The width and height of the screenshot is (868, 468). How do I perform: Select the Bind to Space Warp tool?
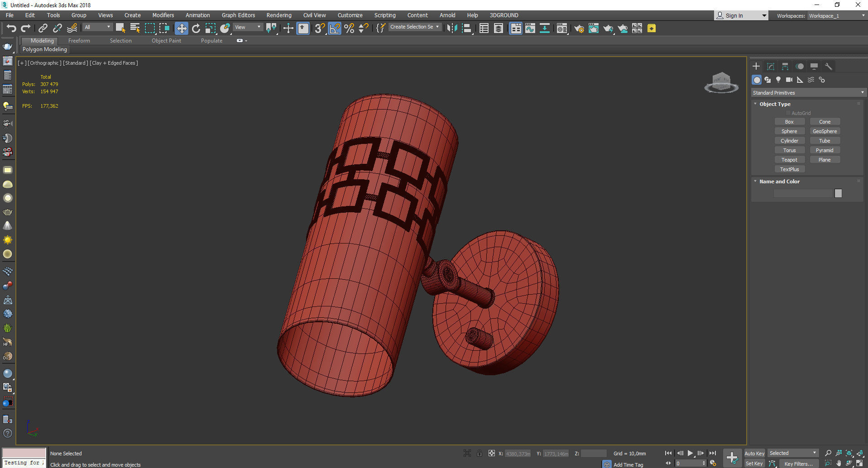pos(72,29)
